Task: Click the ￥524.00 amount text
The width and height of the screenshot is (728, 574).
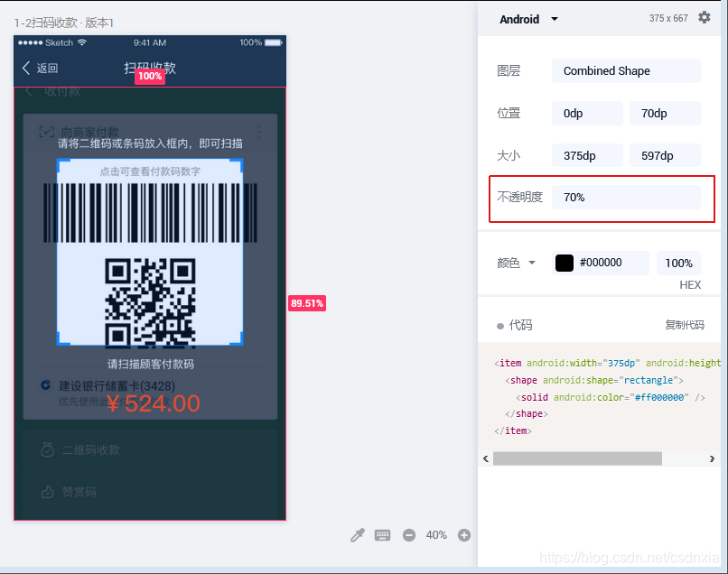Action: tap(154, 403)
